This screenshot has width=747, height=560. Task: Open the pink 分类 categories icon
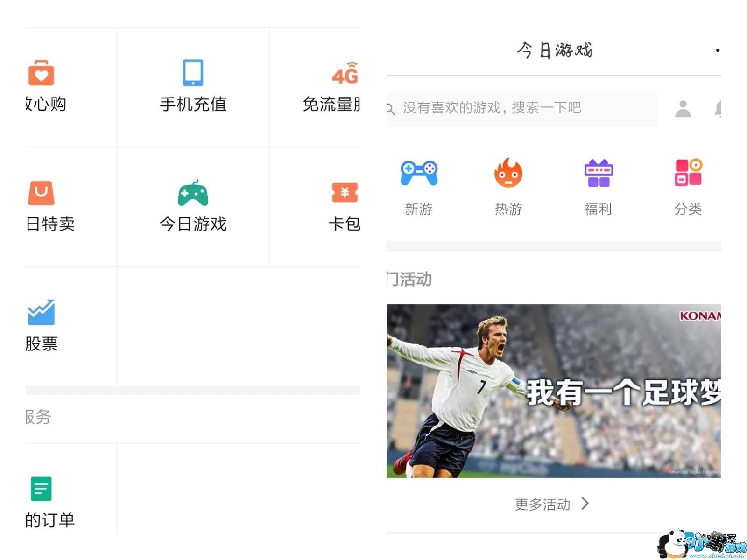click(x=688, y=172)
